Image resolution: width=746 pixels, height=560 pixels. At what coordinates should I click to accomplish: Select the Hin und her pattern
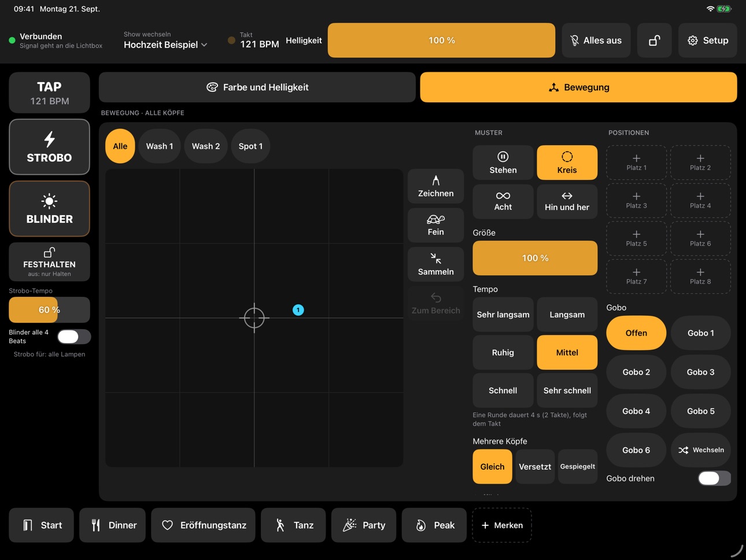click(567, 201)
